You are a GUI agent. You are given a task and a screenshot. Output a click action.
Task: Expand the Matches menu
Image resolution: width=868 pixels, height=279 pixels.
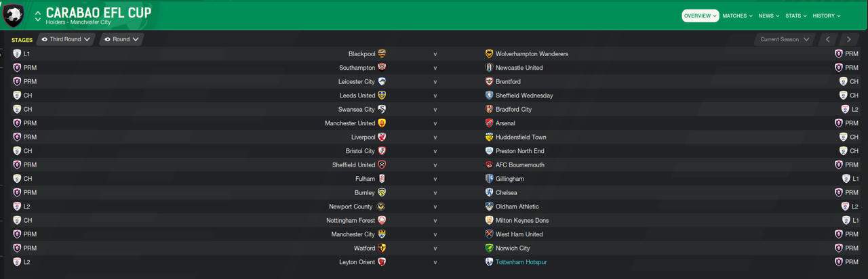pyautogui.click(x=737, y=16)
